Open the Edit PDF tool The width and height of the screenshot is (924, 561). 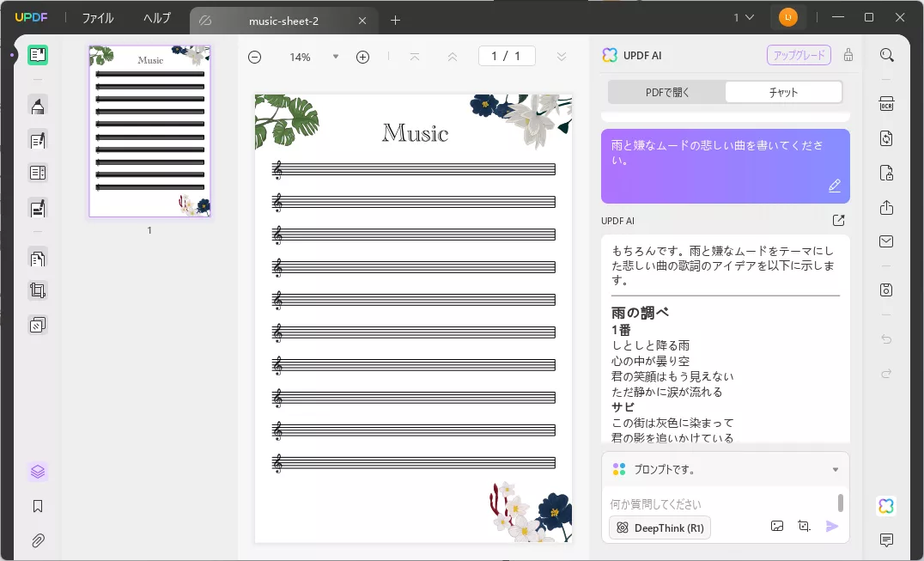coord(38,140)
